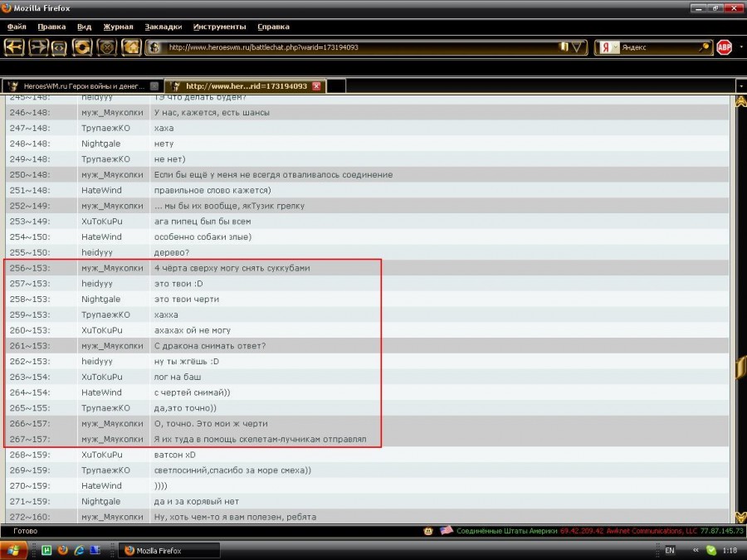
Task: Launch Internet Explorer from quick launch
Action: point(79,550)
